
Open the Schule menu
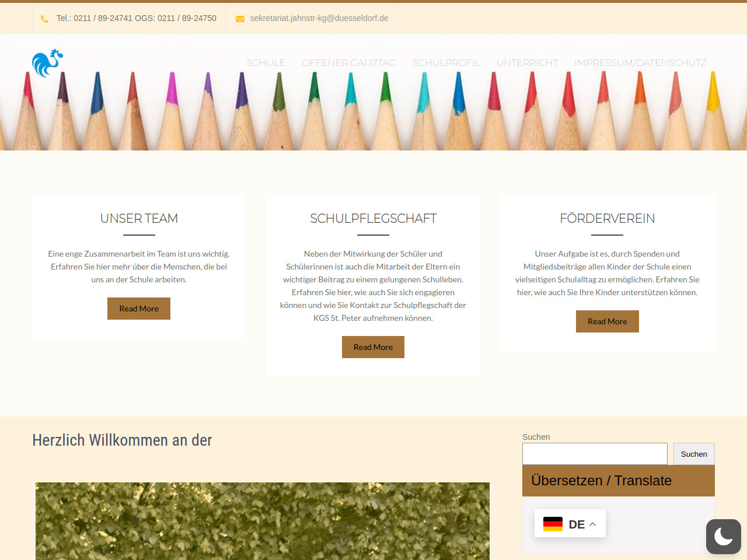coord(266,63)
